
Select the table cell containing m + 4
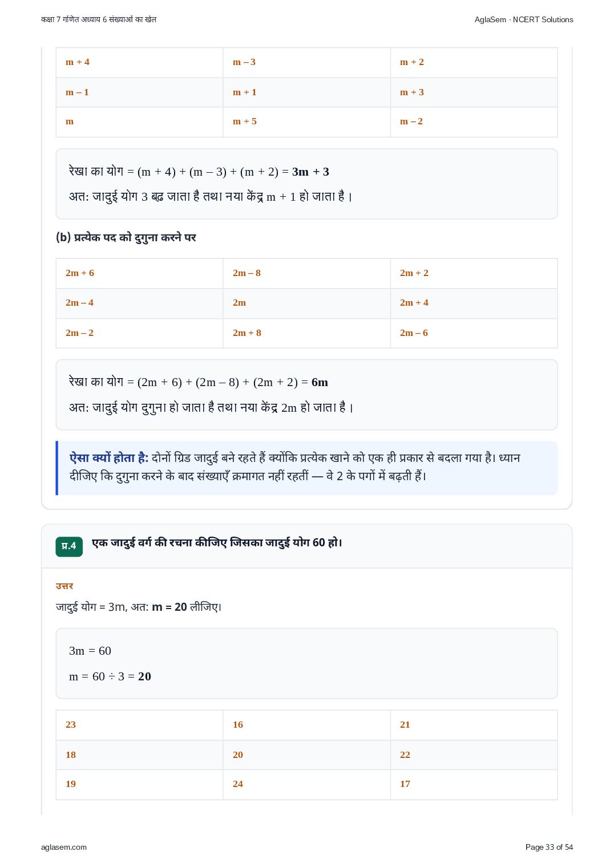[139, 62]
